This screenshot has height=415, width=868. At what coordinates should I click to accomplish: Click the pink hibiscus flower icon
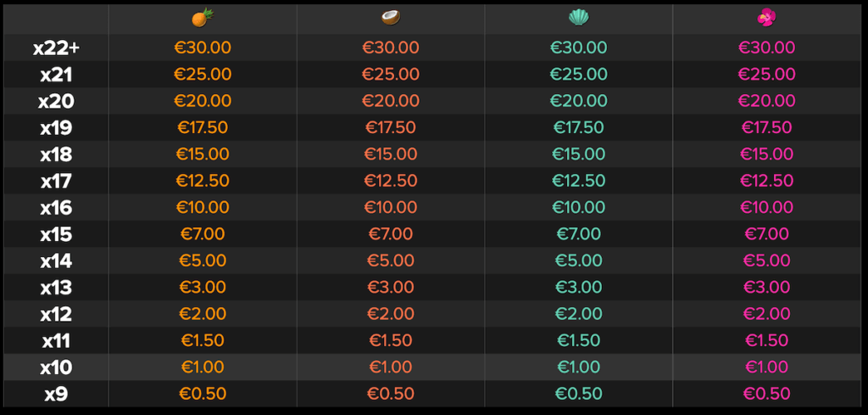(766, 19)
